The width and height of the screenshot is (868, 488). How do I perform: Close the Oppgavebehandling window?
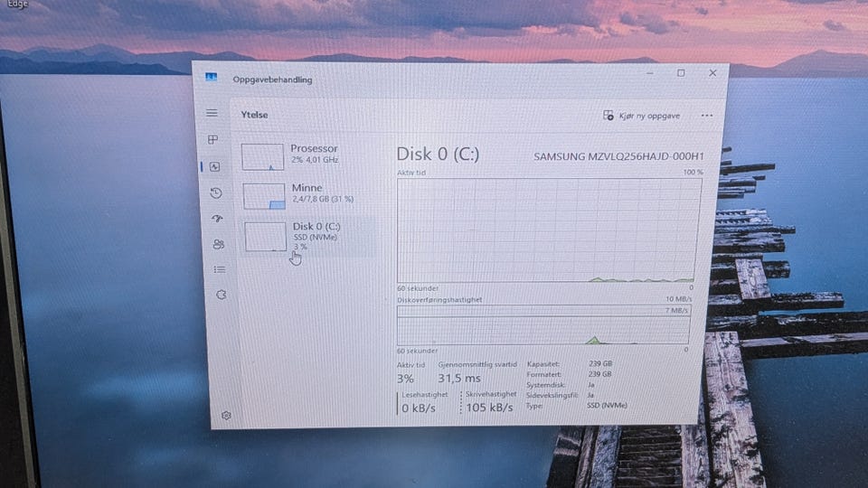click(712, 73)
